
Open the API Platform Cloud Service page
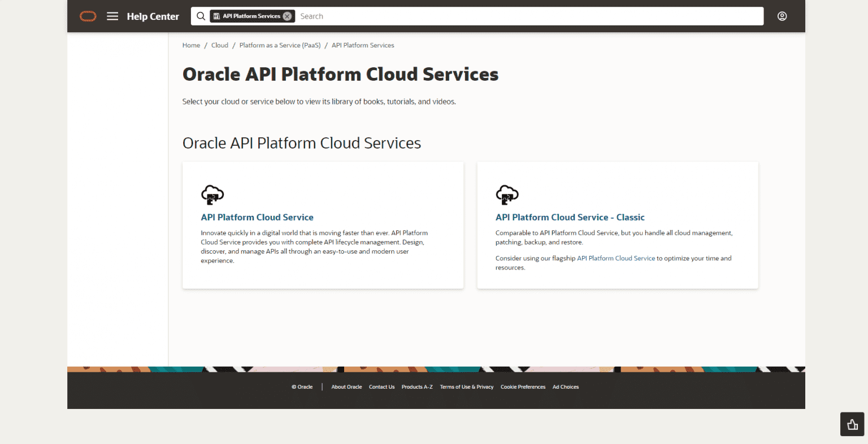[257, 217]
